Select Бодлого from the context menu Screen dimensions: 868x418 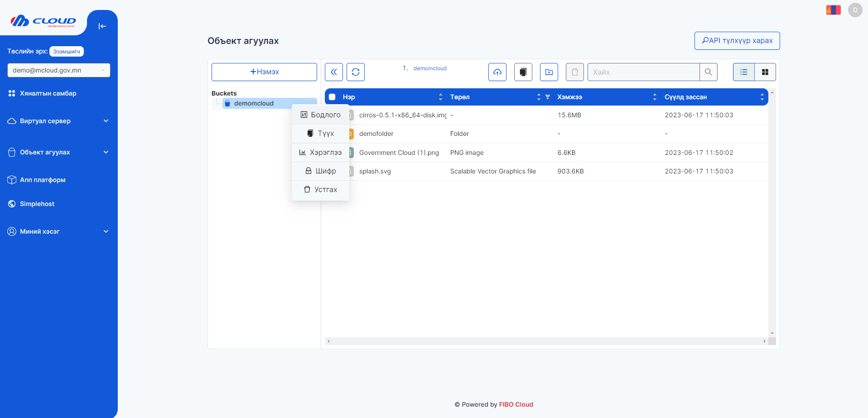point(321,115)
